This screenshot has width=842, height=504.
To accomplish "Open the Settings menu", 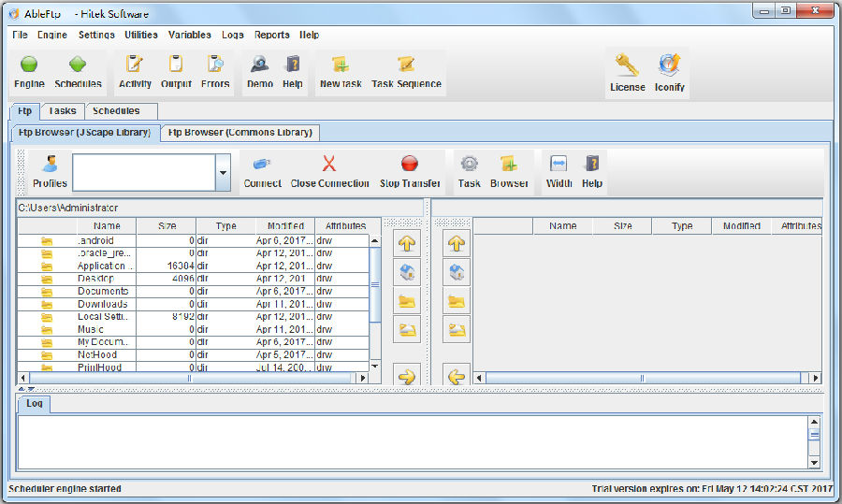I will click(x=96, y=35).
